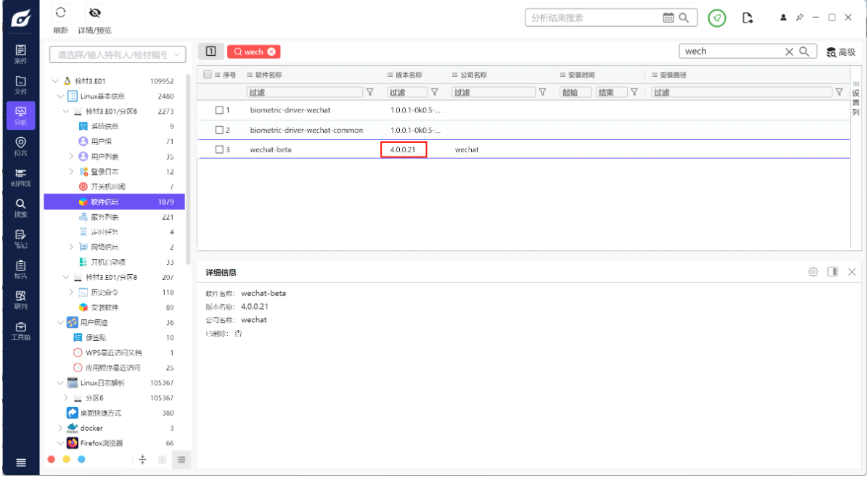Open the 时间线 (timeline) sidebar section
868x478 pixels.
tap(20, 177)
